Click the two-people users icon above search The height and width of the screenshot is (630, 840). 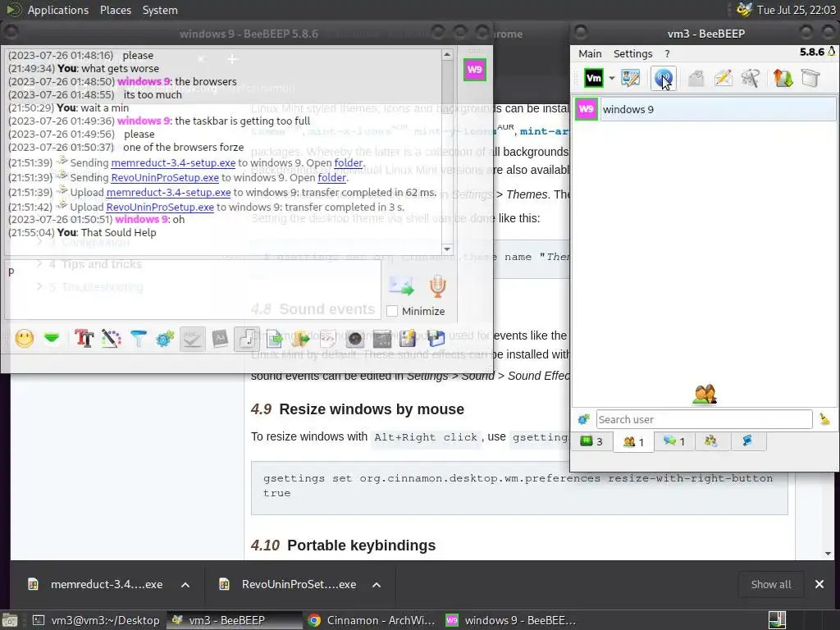705,395
